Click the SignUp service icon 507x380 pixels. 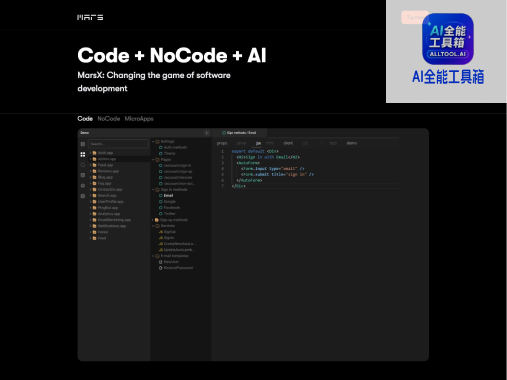(x=161, y=232)
